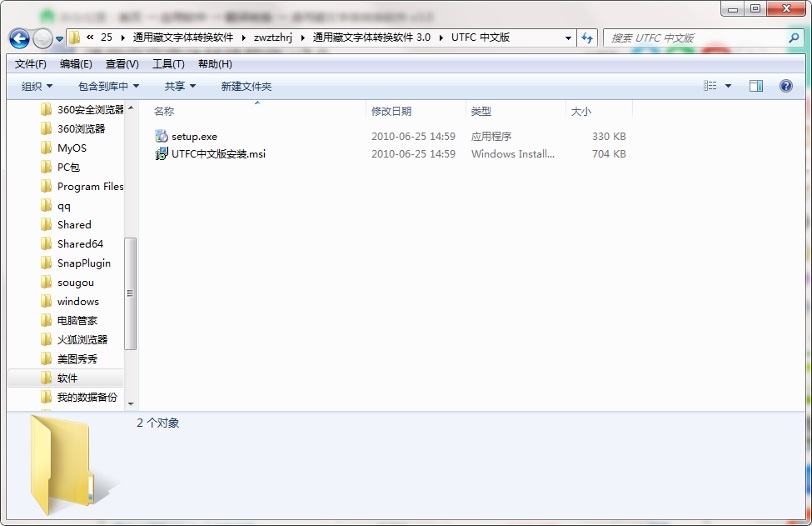Open the 查看(V) menu
This screenshot has width=812, height=526.
(122, 63)
